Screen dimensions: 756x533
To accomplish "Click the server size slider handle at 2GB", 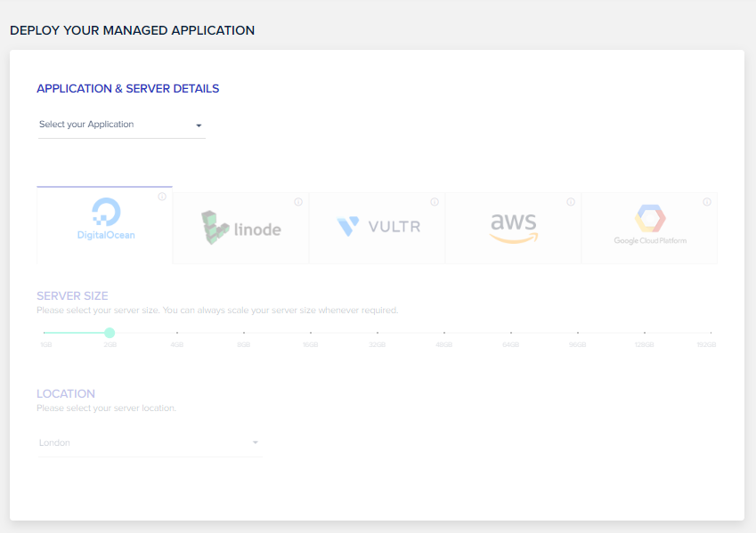I will click(x=110, y=333).
